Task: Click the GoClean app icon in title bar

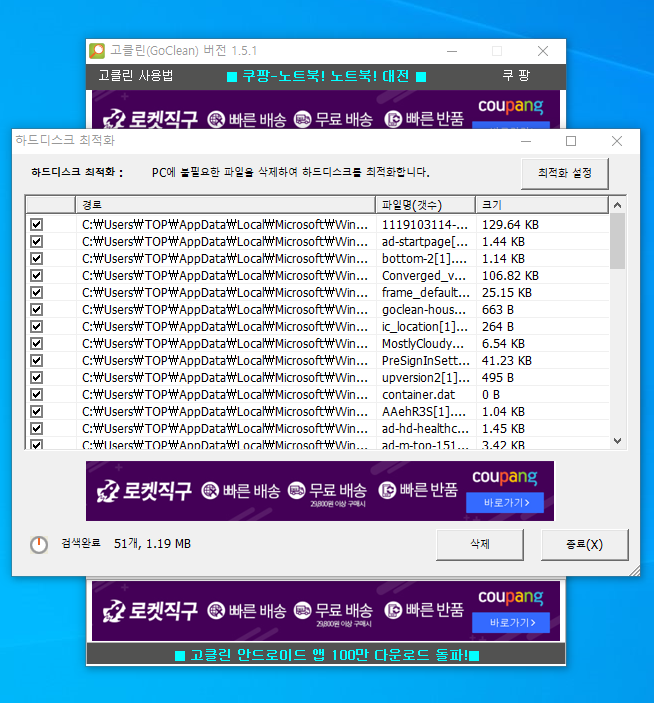Action: coord(97,51)
